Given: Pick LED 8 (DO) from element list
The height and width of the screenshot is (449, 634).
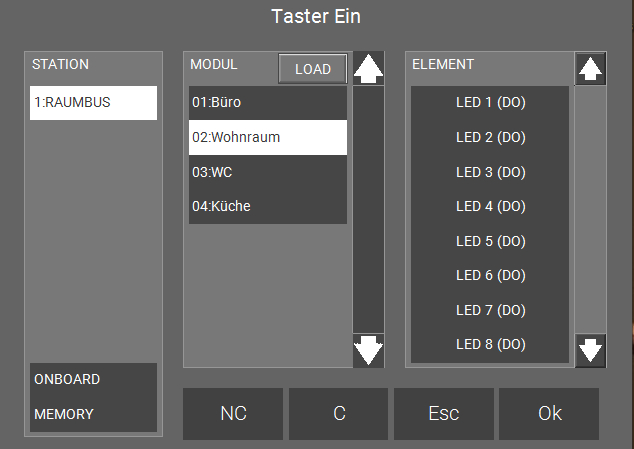Looking at the screenshot, I should click(490, 344).
